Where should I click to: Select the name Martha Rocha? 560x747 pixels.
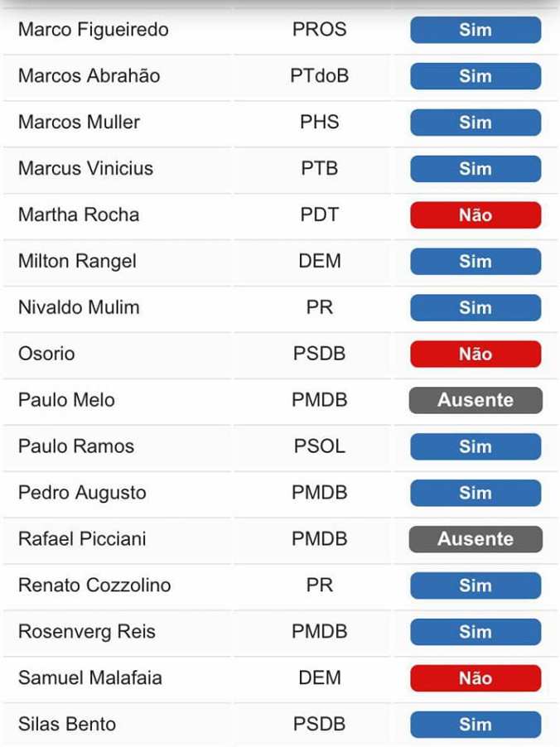coord(79,215)
